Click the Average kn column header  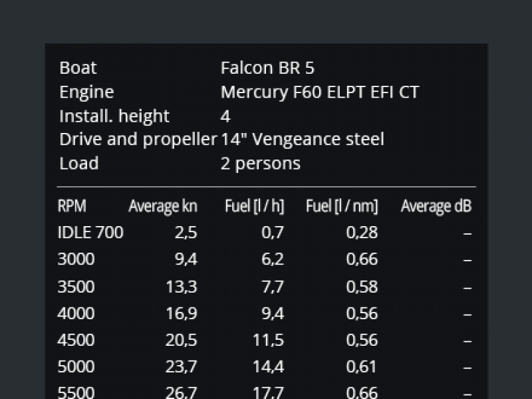pyautogui.click(x=163, y=206)
